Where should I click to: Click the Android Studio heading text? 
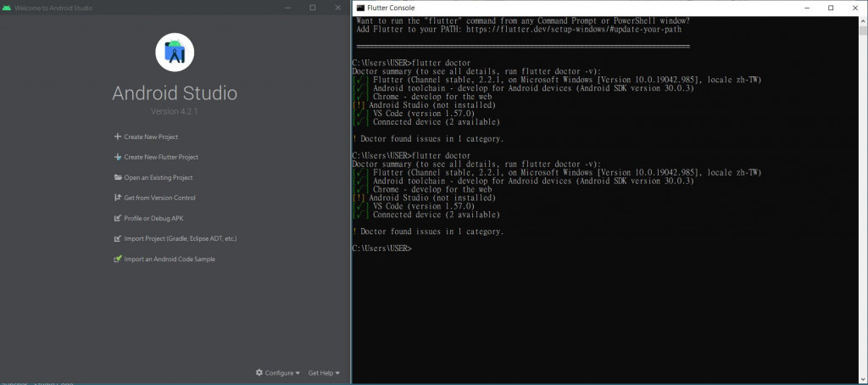click(175, 92)
